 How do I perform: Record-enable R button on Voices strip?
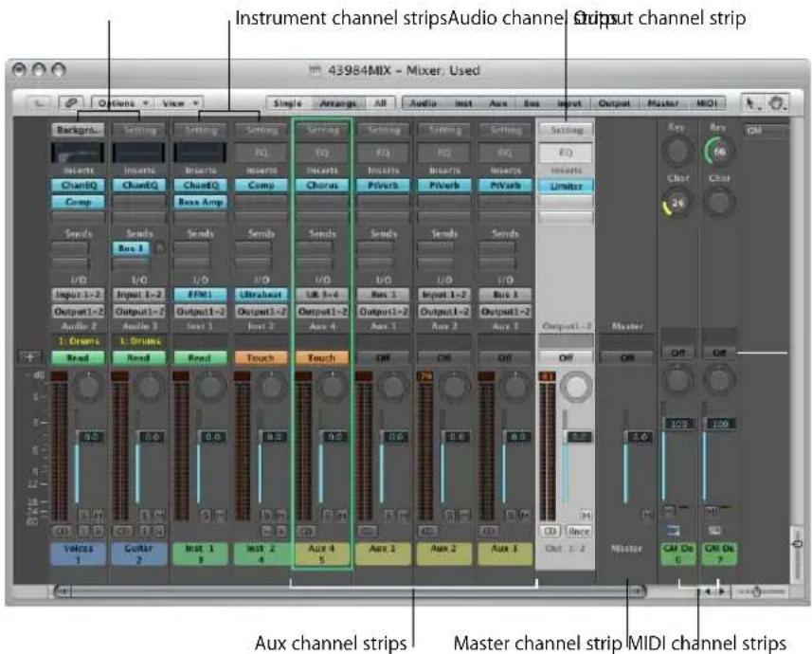(x=97, y=531)
